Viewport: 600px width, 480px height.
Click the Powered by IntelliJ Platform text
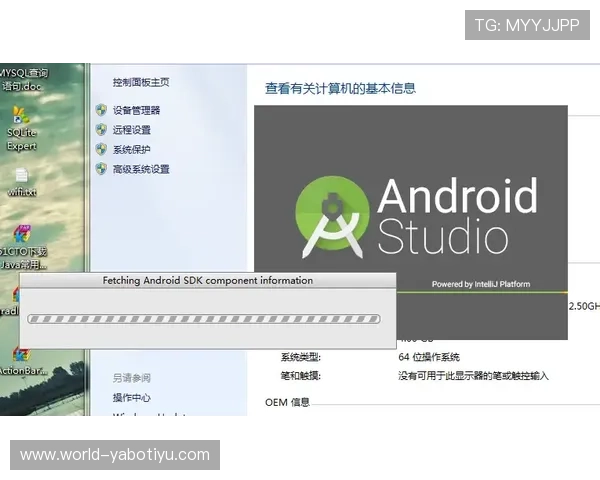coord(481,284)
